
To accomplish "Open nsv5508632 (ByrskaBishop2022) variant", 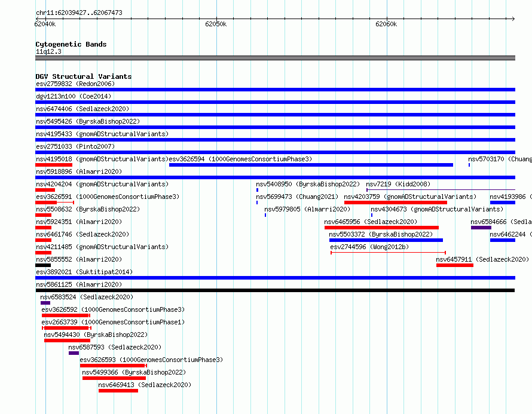I will [x=88, y=209].
